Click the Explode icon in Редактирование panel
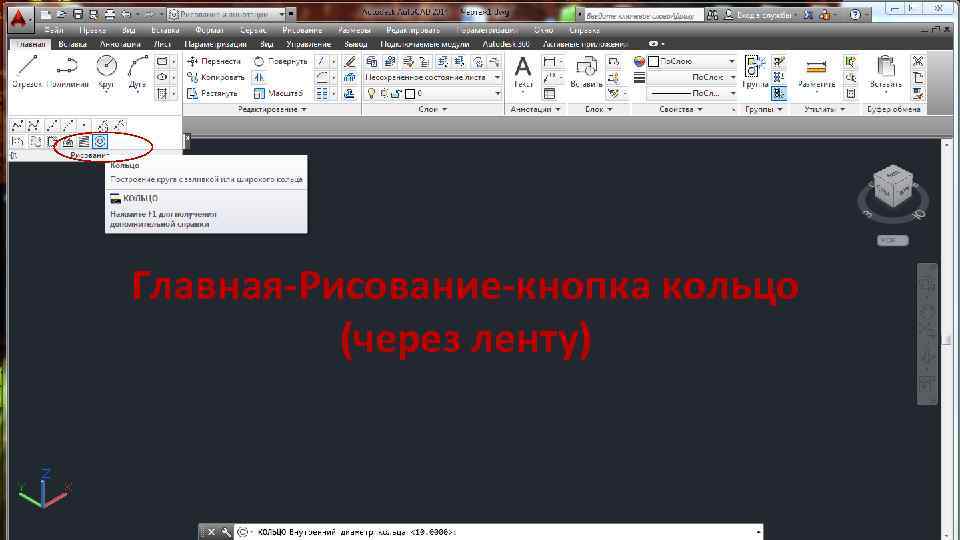This screenshot has width=960, height=540. [x=350, y=77]
